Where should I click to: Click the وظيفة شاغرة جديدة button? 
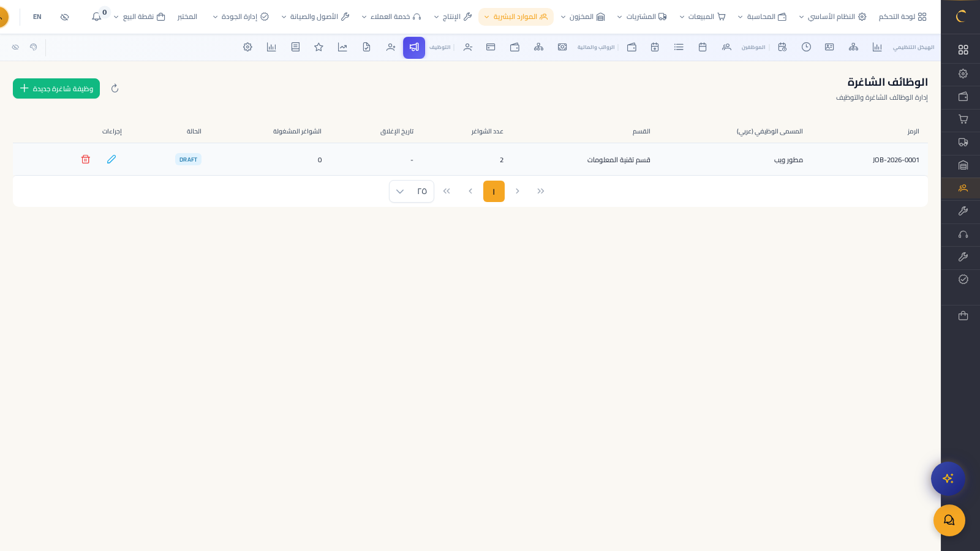pyautogui.click(x=56, y=89)
